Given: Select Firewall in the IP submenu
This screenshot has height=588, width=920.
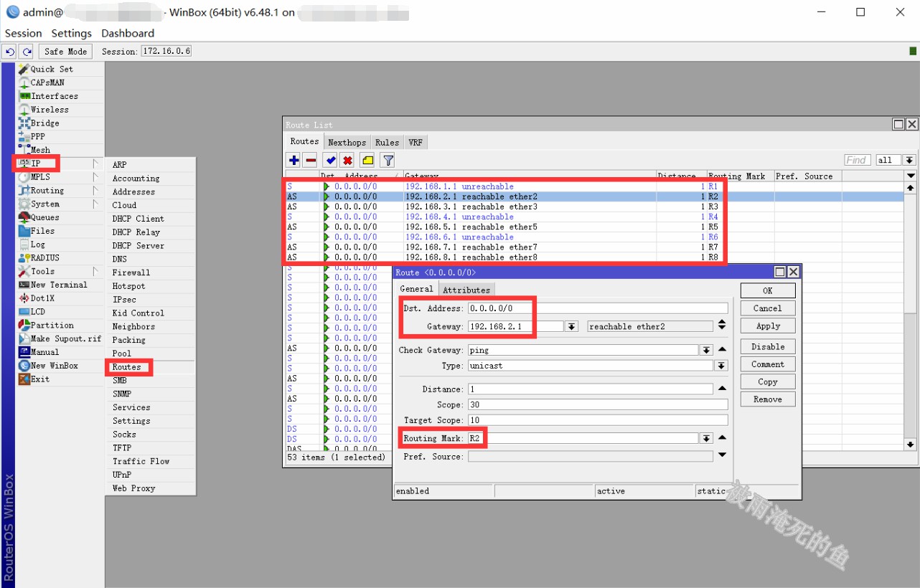Looking at the screenshot, I should click(131, 272).
